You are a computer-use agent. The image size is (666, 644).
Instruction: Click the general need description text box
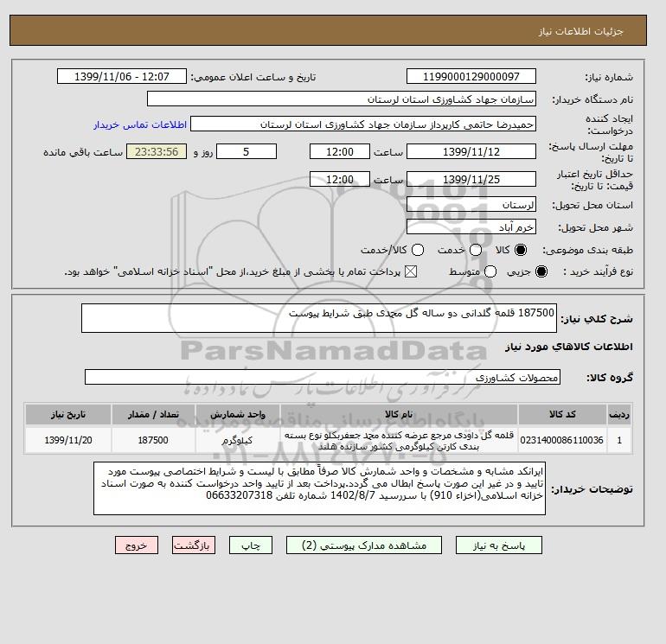pyautogui.click(x=319, y=318)
